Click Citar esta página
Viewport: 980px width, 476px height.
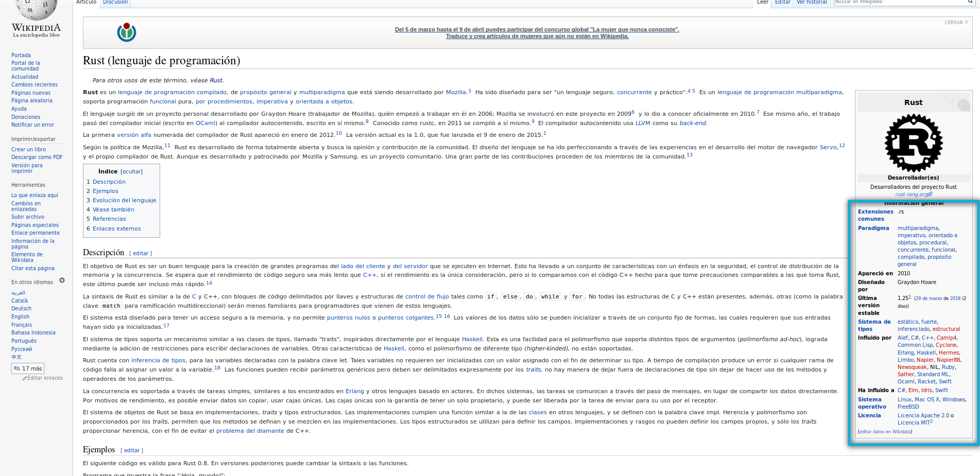click(33, 269)
